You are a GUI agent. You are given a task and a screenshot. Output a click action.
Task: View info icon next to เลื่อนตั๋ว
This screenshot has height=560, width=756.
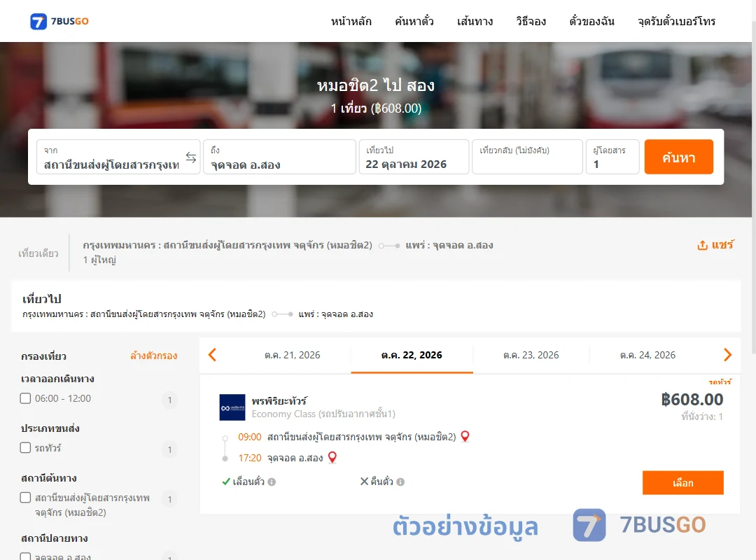coord(272,482)
